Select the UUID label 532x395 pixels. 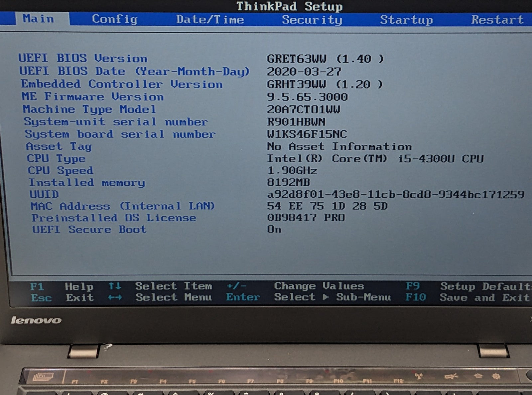(x=44, y=194)
